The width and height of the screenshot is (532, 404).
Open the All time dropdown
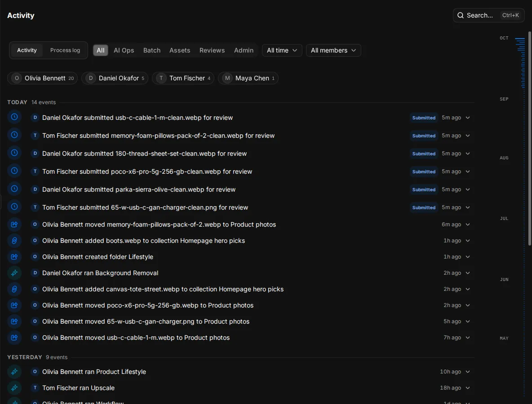click(282, 50)
